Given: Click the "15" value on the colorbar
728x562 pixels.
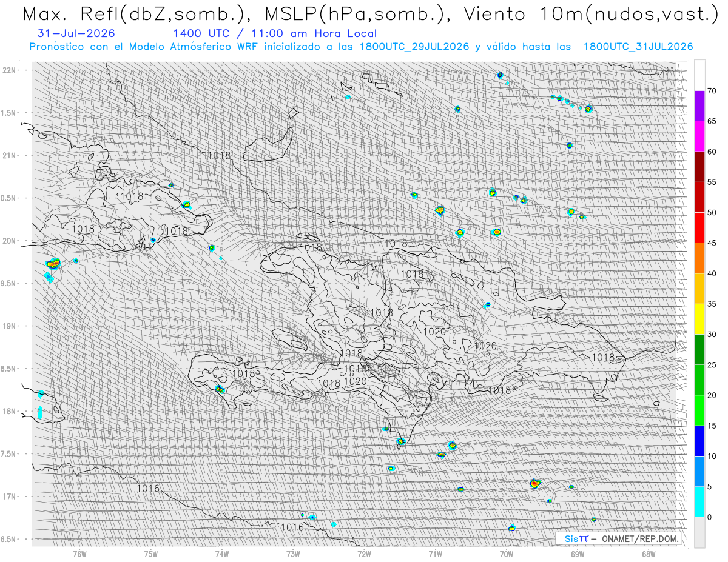Looking at the screenshot, I should (x=712, y=426).
